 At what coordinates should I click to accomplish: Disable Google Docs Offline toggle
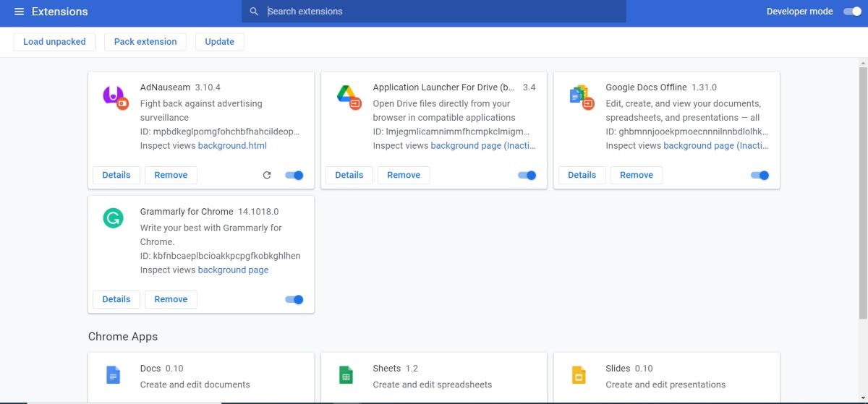760,175
